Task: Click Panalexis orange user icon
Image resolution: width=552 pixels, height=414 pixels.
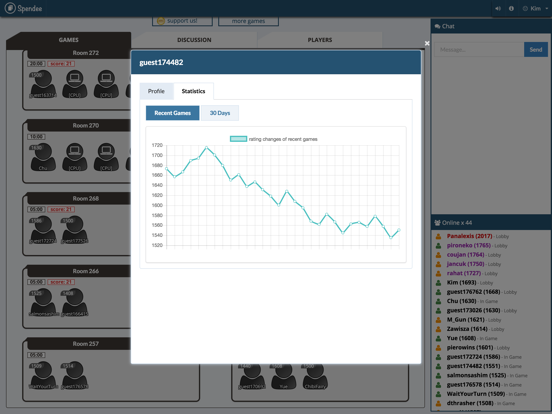Action: coord(438,237)
